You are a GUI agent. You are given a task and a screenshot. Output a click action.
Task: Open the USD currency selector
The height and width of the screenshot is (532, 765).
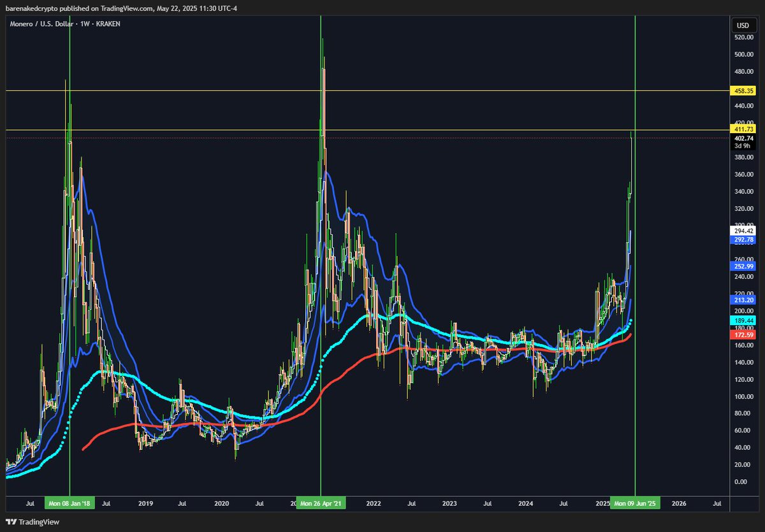coord(743,26)
